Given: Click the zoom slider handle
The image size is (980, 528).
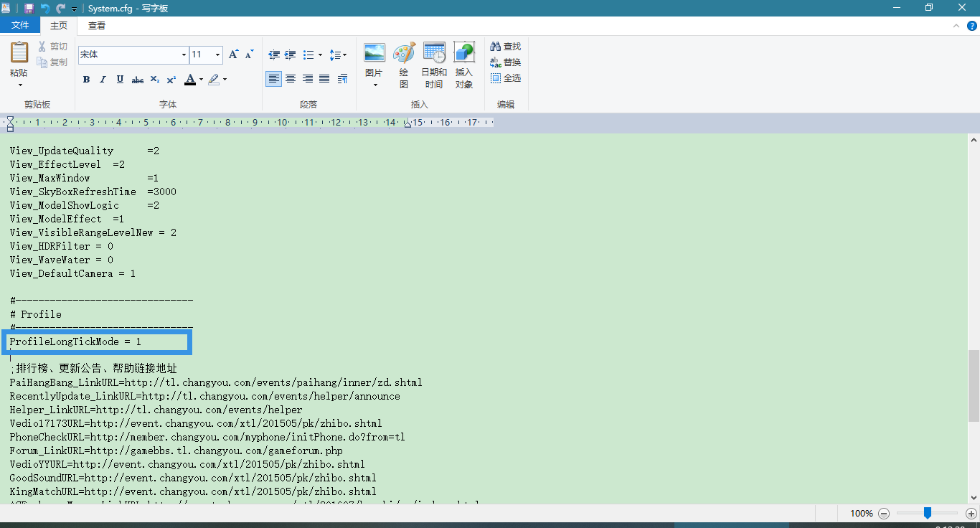Looking at the screenshot, I should [x=928, y=513].
